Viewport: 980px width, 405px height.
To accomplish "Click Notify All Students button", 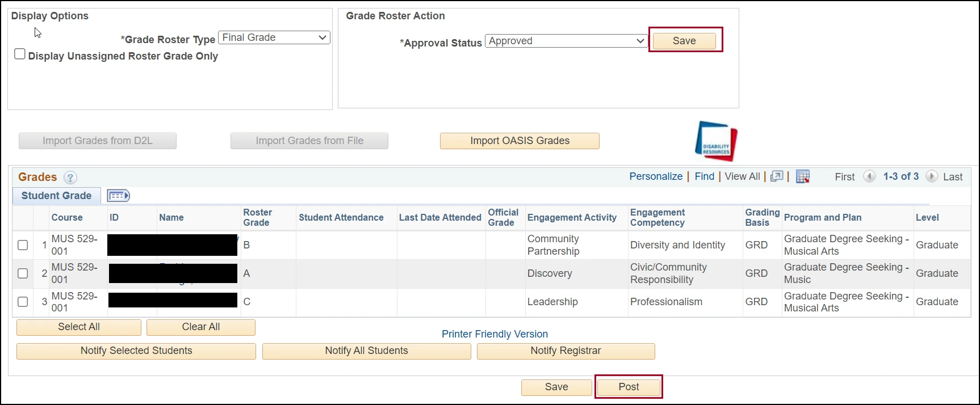I will click(x=367, y=351).
